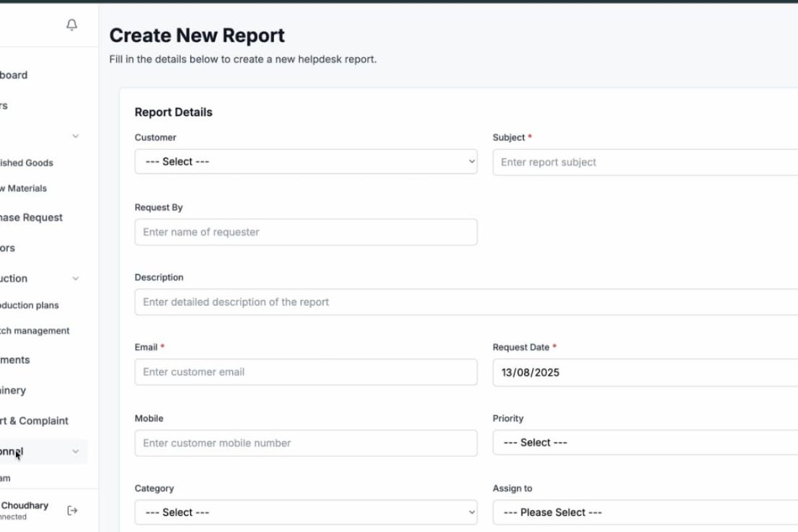Open Raw Materials sidebar item
This screenshot has height=532, width=798.
(23, 188)
